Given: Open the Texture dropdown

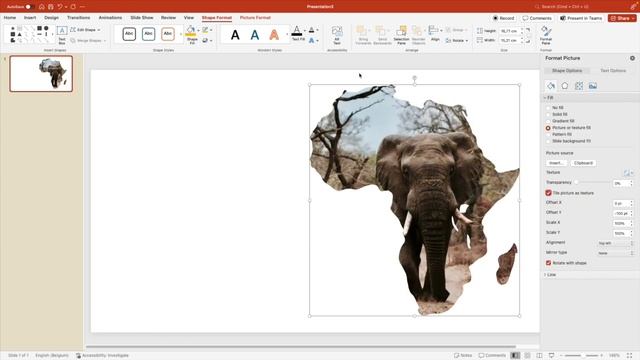Looking at the screenshot, I should [x=628, y=173].
